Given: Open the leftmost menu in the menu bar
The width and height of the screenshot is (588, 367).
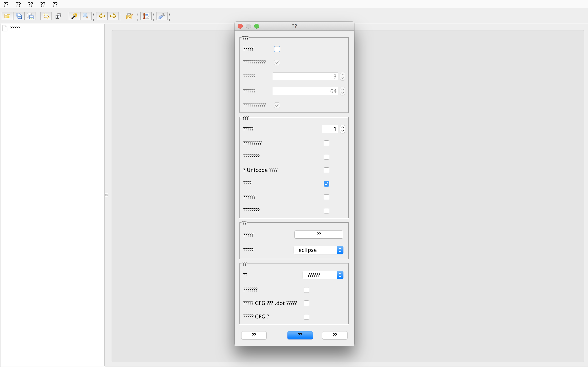Looking at the screenshot, I should [6, 4].
